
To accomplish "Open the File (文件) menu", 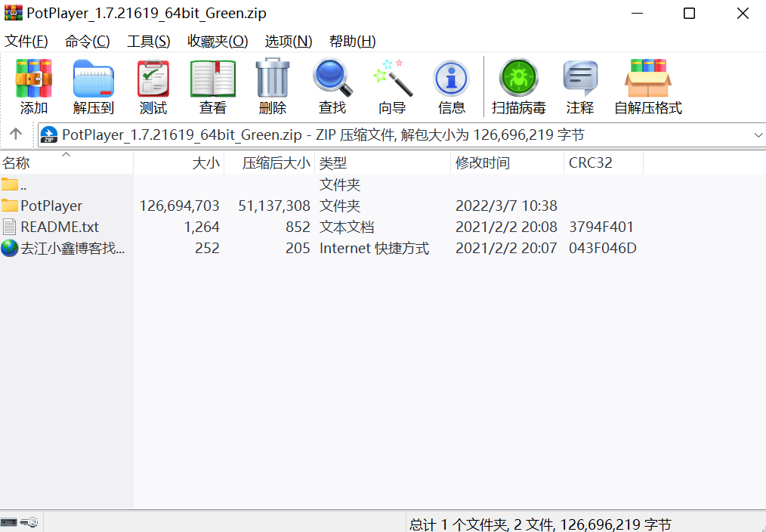I will pyautogui.click(x=26, y=42).
